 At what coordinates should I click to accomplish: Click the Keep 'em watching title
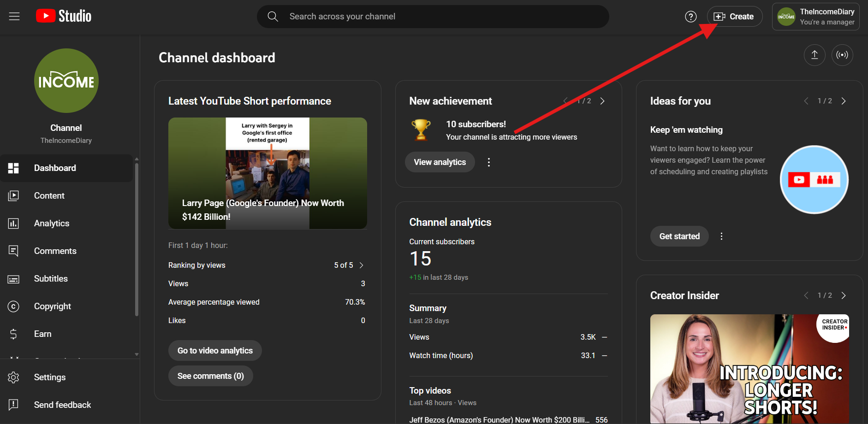coord(686,130)
